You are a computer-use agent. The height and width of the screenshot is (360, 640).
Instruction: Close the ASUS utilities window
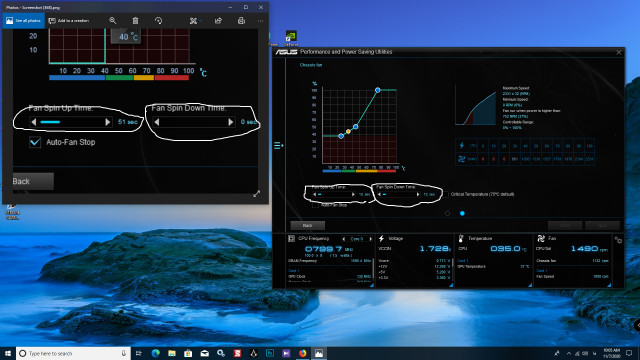coord(619,52)
